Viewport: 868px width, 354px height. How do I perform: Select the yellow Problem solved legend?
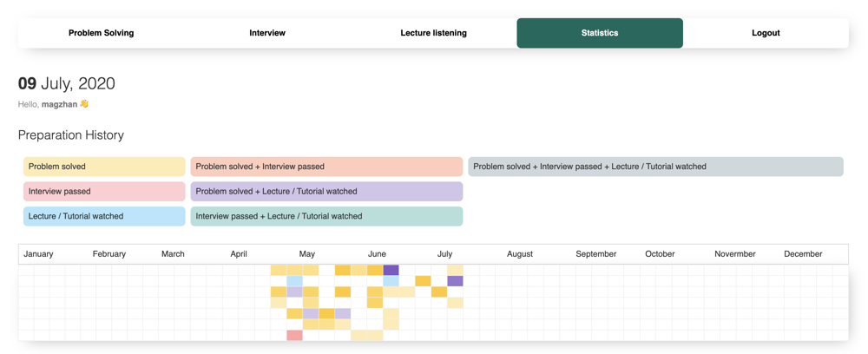pyautogui.click(x=104, y=167)
